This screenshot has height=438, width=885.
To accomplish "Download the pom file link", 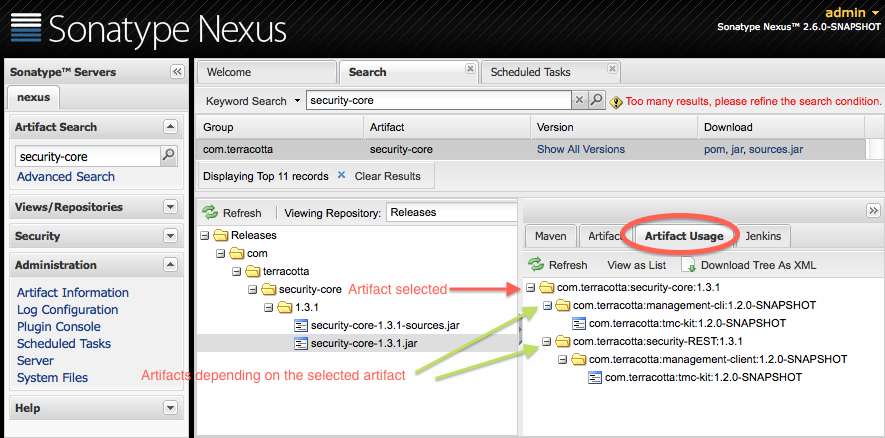I will pos(715,150).
